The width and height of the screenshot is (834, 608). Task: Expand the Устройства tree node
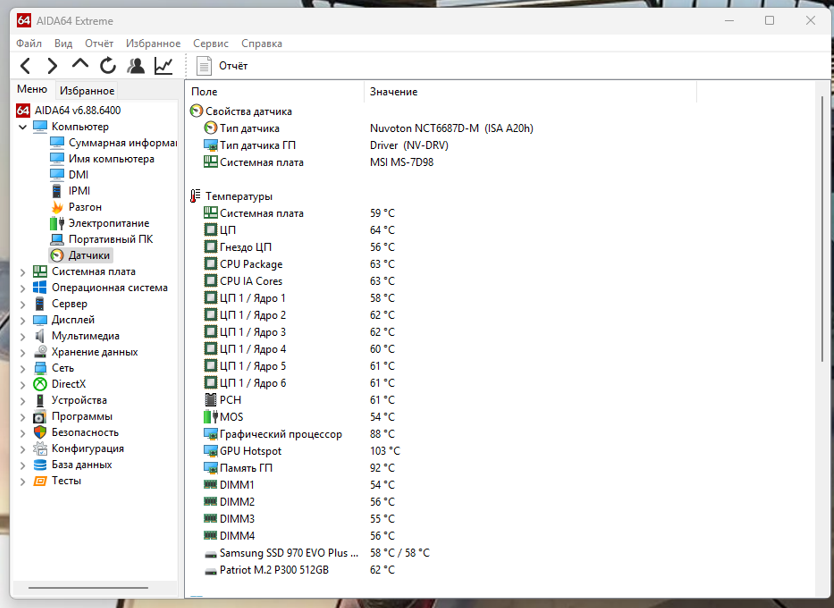tap(22, 401)
